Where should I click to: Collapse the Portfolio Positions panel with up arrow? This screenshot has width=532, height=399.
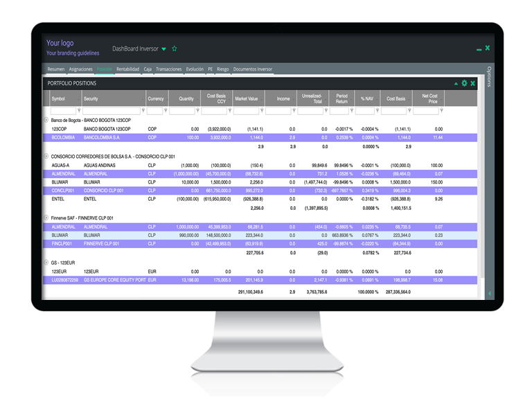point(456,83)
